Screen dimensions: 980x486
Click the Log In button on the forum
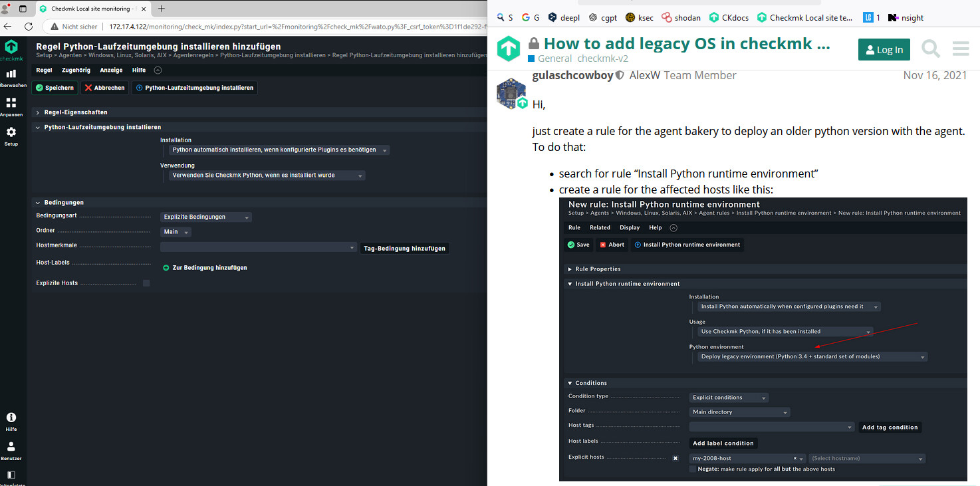[x=884, y=49]
